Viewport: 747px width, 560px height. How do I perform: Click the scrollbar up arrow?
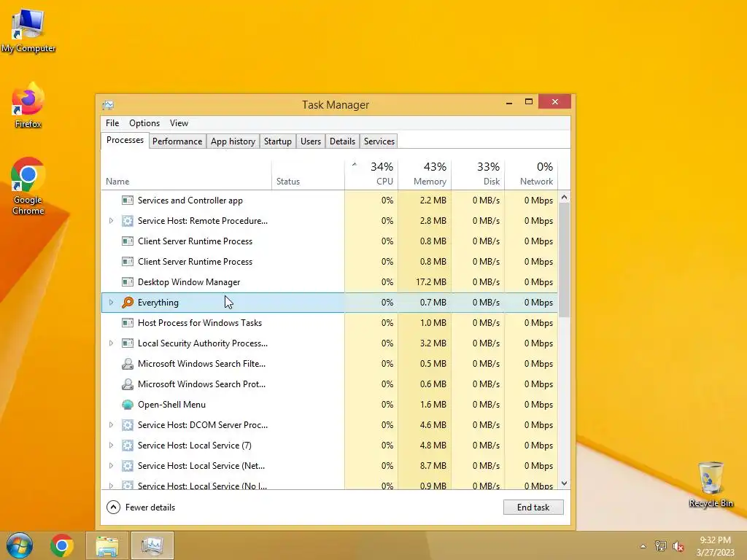coord(564,197)
